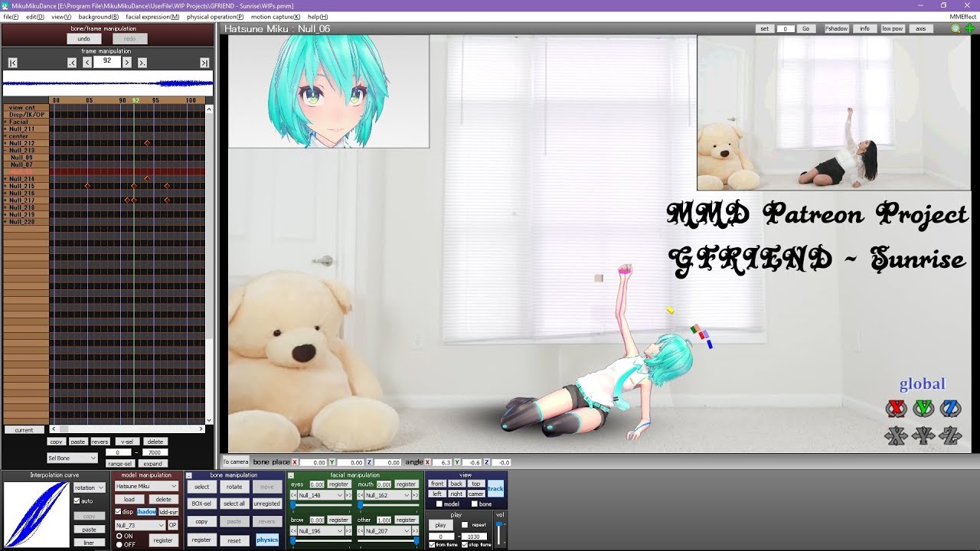
Task: Adjust the eyes morph slider
Action: tap(319, 505)
